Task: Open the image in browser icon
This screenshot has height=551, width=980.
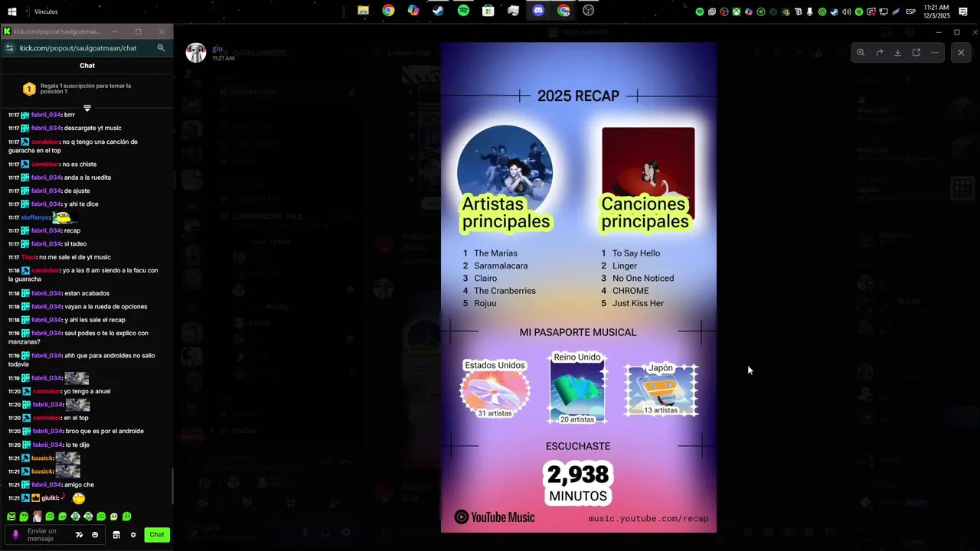Action: click(916, 53)
